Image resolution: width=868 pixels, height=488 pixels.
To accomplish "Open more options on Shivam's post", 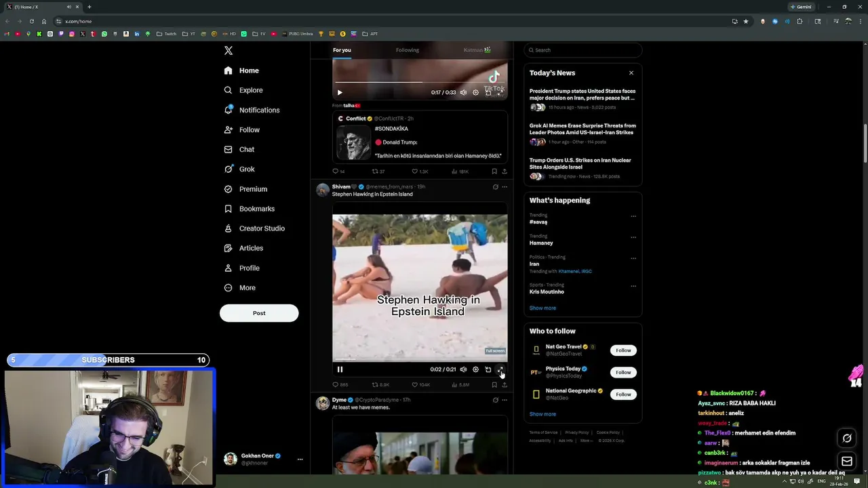I will point(504,187).
